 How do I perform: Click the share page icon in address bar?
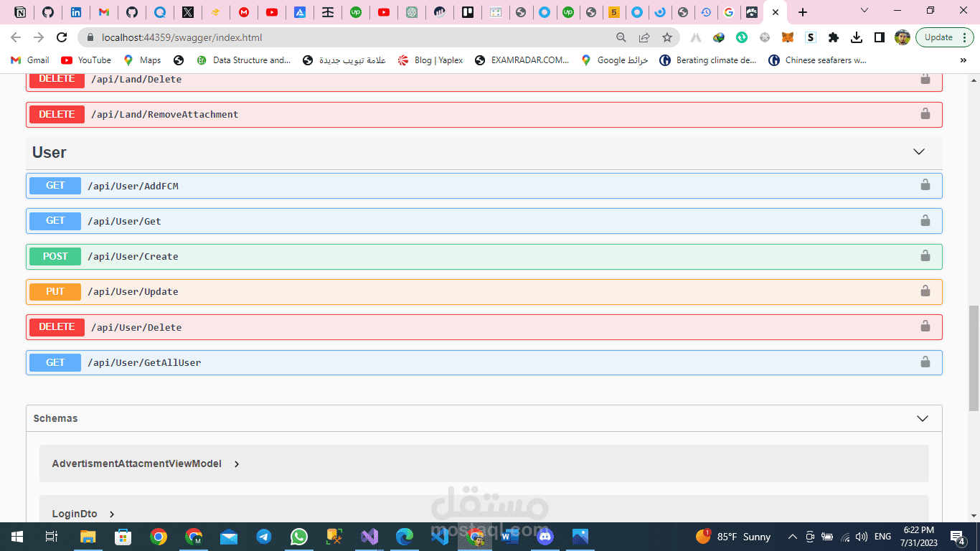point(644,37)
